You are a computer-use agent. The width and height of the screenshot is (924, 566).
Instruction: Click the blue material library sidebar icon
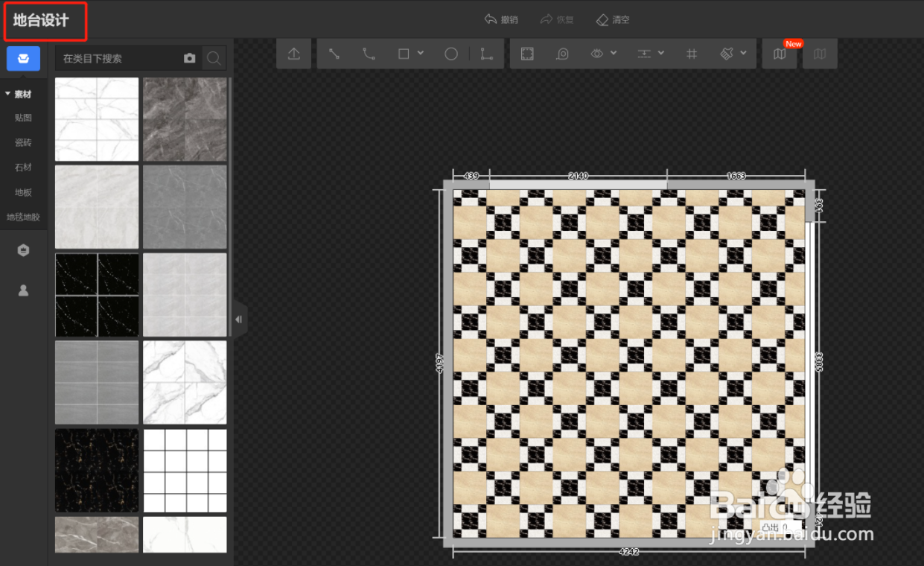click(x=23, y=58)
